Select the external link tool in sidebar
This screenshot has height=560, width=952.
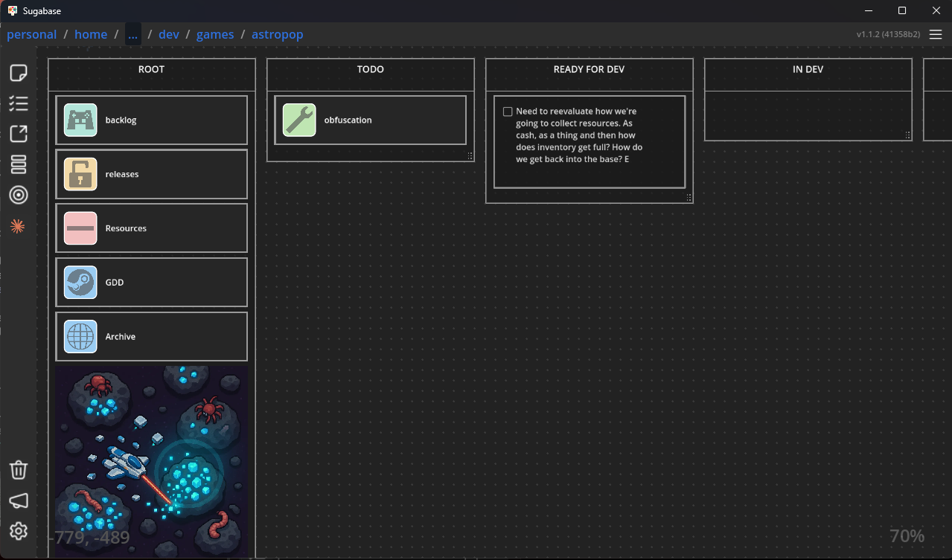tap(19, 134)
